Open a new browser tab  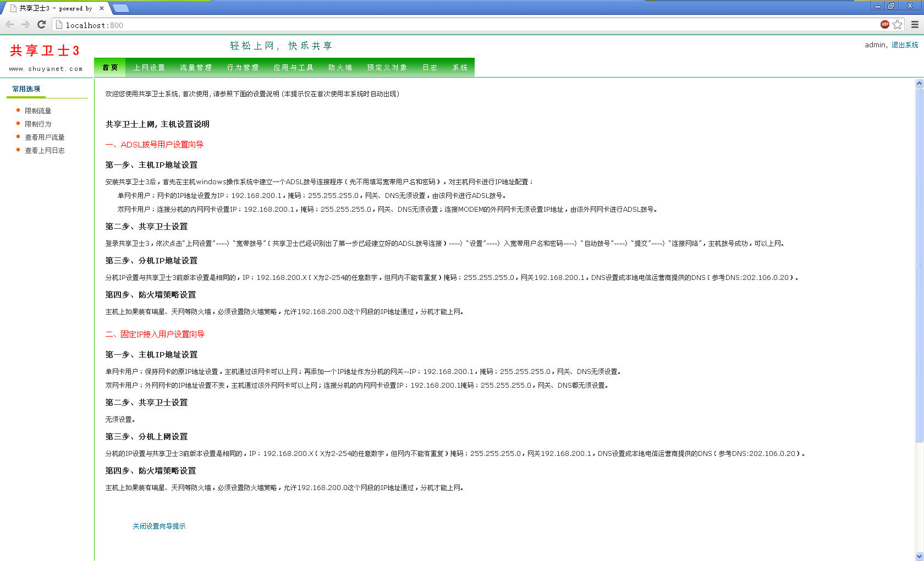[x=120, y=8]
